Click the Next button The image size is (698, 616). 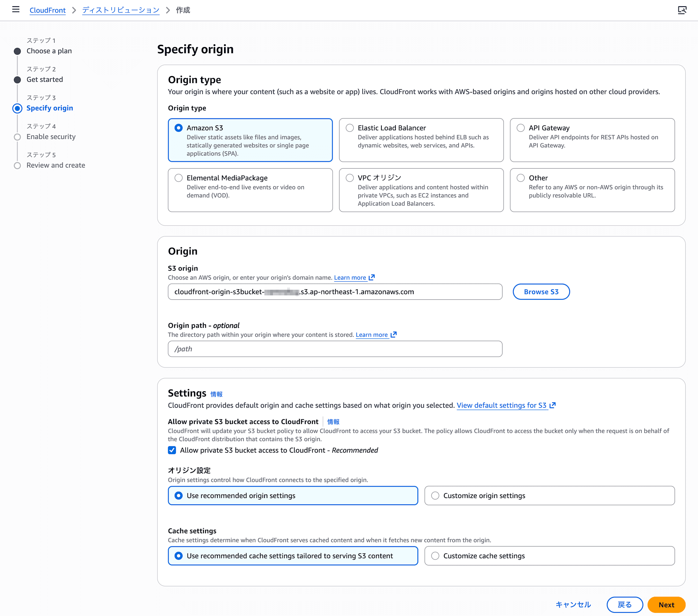666,605
